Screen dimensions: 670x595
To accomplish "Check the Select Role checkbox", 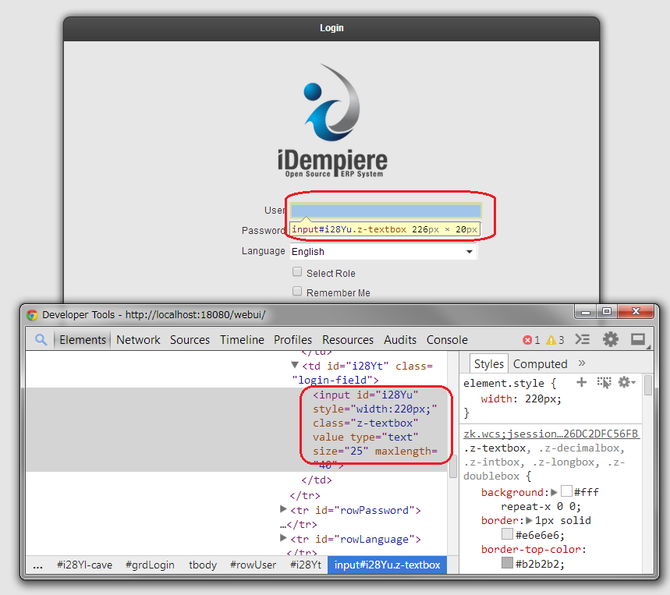I will pyautogui.click(x=297, y=272).
